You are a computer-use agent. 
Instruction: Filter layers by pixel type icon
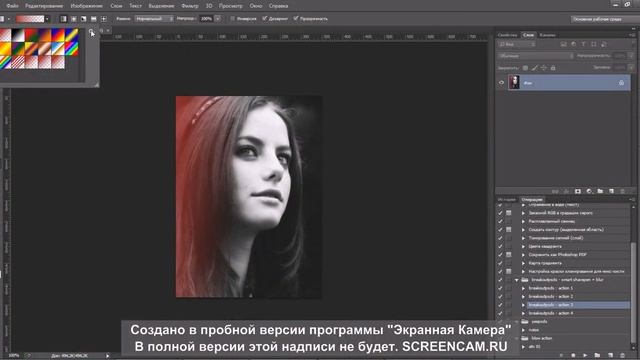click(564, 44)
